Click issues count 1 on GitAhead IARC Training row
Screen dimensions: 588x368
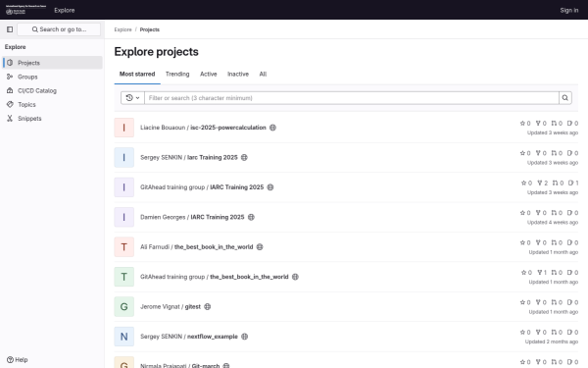(x=573, y=183)
